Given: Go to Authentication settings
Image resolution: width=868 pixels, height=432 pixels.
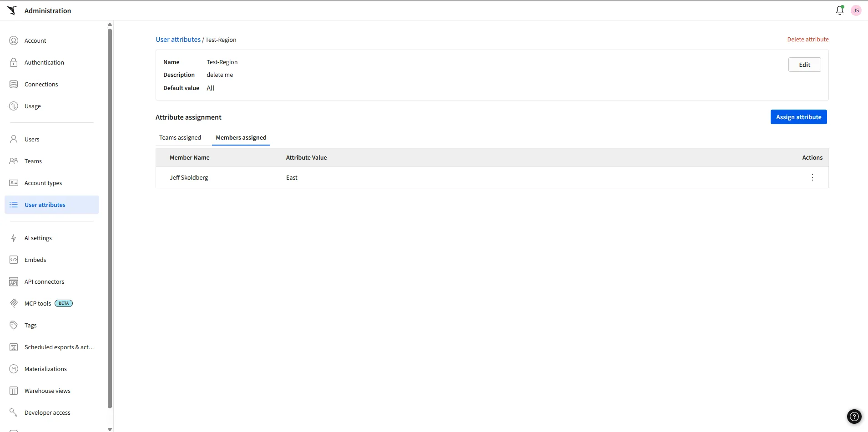Looking at the screenshot, I should coord(52,62).
